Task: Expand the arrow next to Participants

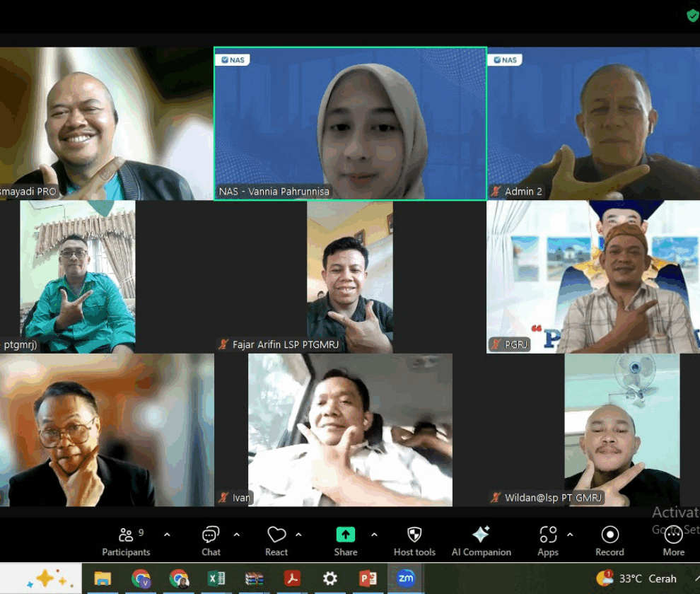Action: coord(167,535)
